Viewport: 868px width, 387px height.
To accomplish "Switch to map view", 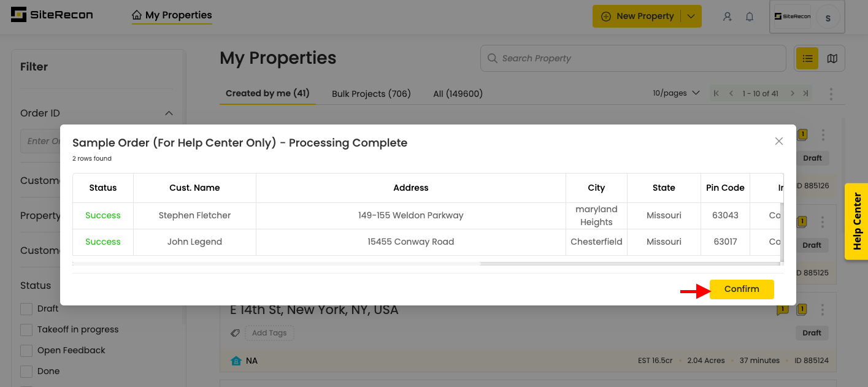I will pos(832,58).
